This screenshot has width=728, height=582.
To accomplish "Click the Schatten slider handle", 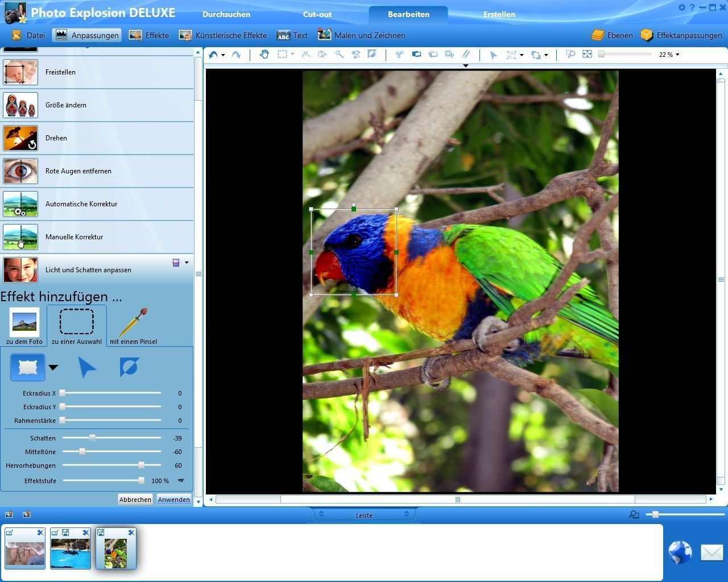I will coord(92,438).
